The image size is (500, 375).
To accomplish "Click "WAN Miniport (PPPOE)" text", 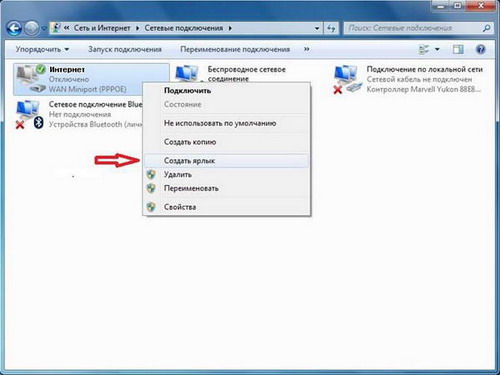I will 88,89.
